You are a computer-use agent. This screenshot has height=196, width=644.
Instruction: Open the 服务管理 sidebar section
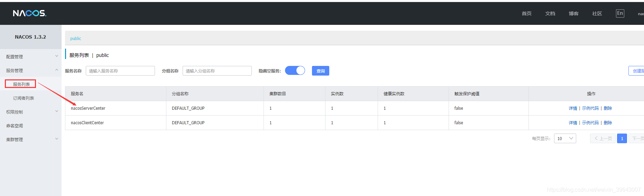(15, 71)
